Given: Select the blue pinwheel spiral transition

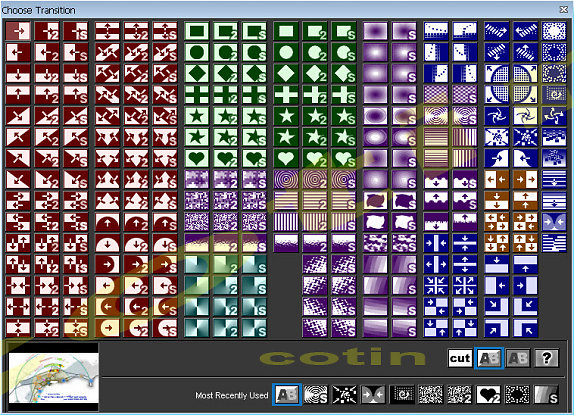Looking at the screenshot, I should tap(497, 116).
